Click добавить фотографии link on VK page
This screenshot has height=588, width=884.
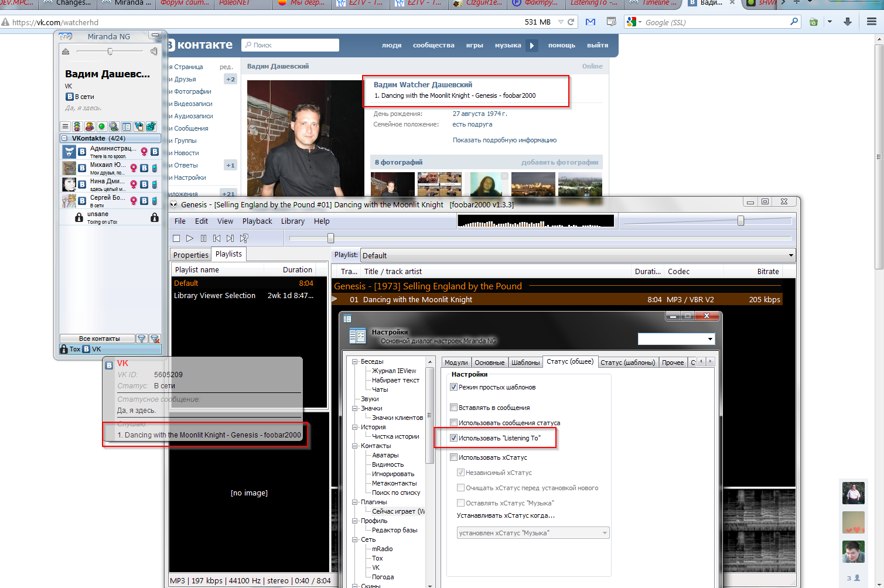coord(559,162)
